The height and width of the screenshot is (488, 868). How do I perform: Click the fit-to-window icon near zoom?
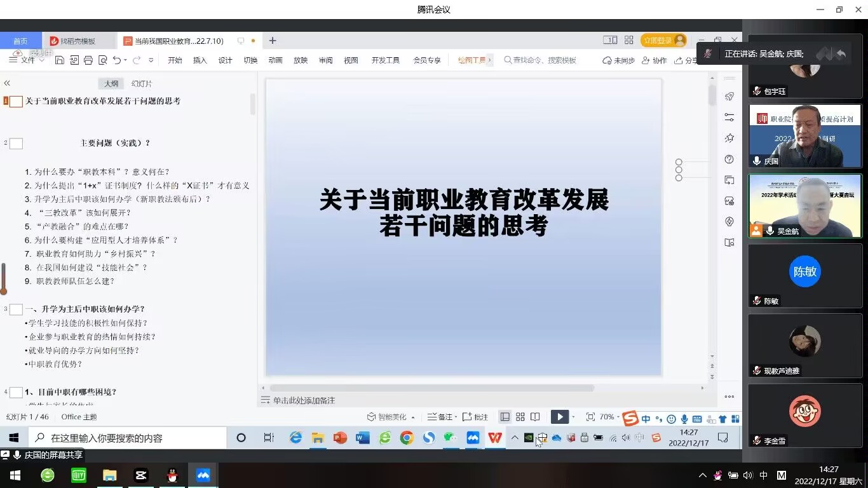coord(590,417)
